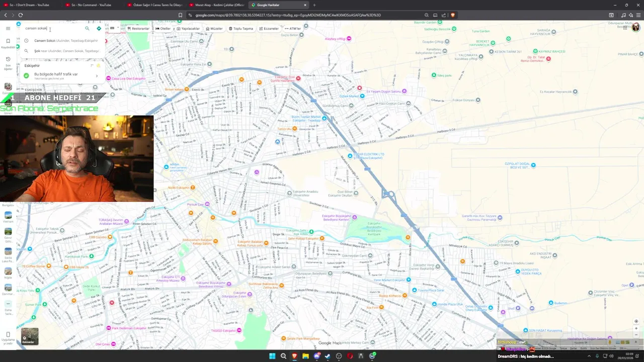Click the Yapılacaklar category chip
Viewport: 644px width, 362px height.
(x=188, y=29)
